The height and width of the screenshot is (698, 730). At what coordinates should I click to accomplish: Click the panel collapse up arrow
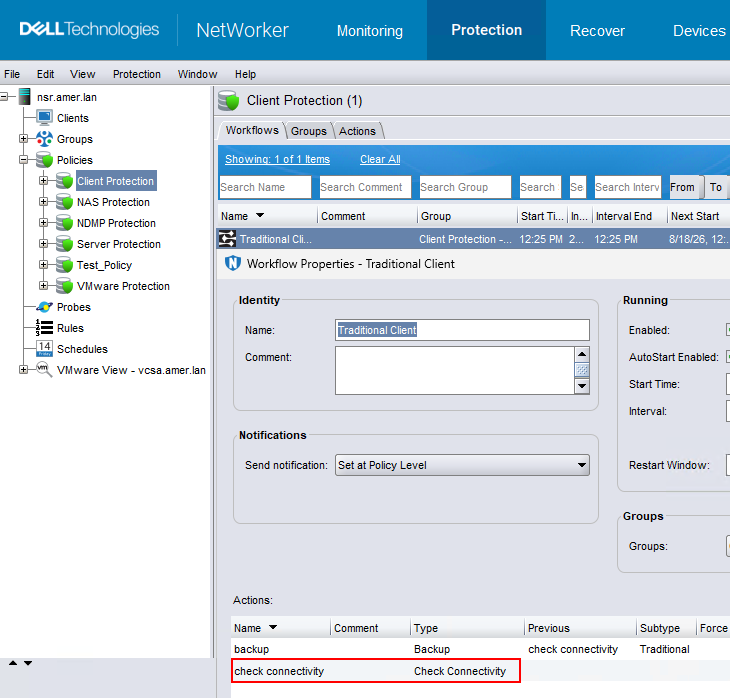13,663
